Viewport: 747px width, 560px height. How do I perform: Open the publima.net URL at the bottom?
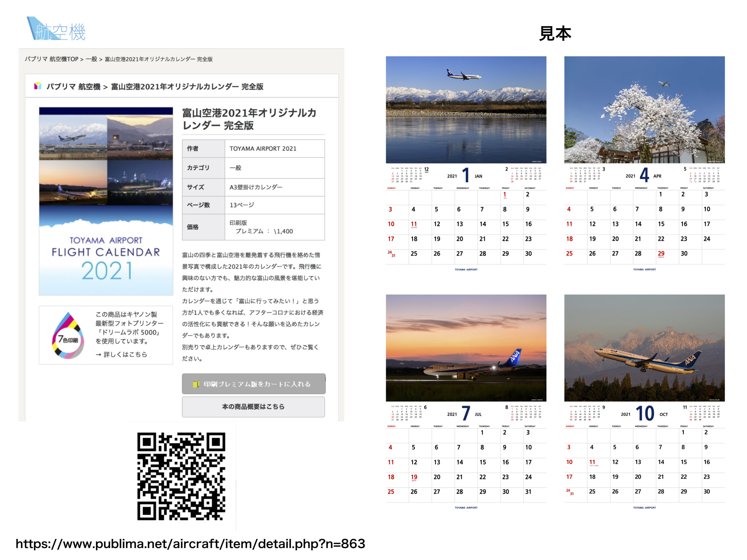191,544
